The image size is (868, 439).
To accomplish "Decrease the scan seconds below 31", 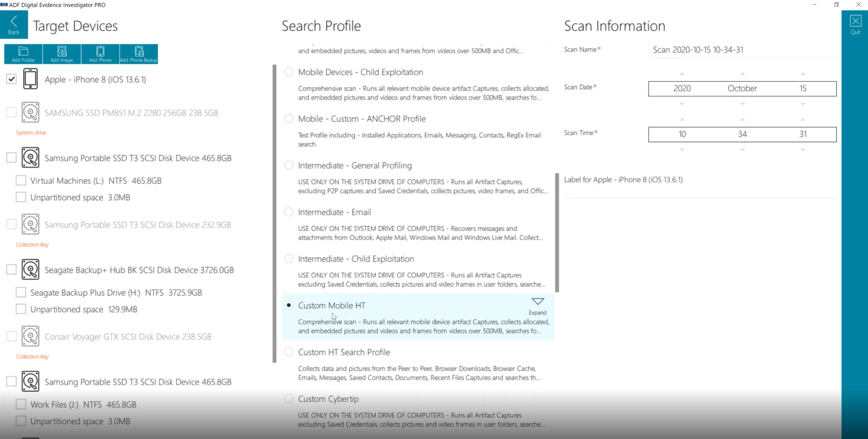I will pyautogui.click(x=803, y=150).
